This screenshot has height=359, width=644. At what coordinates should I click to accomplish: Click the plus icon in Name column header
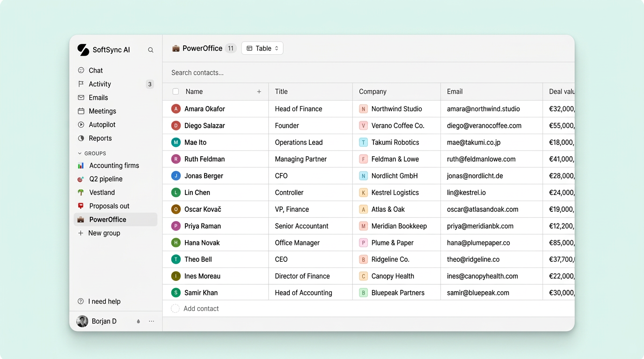tap(259, 92)
